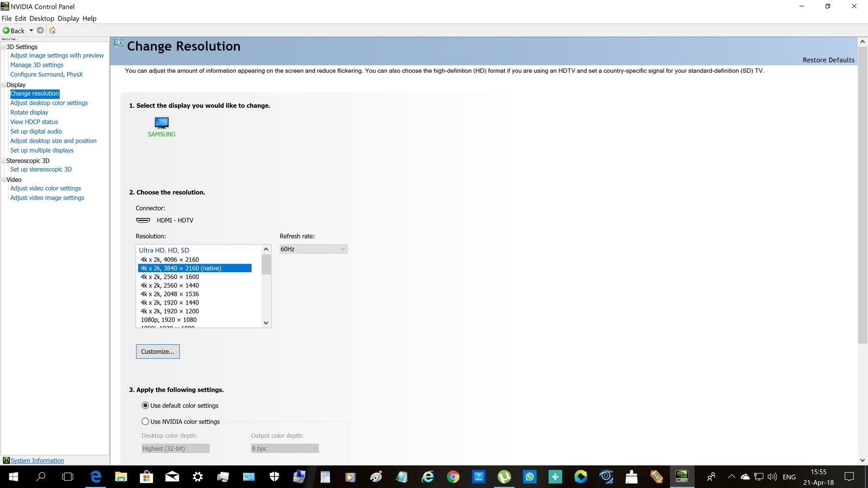The width and height of the screenshot is (868, 488).
Task: Click main page vertical scrollbar thumb
Action: (x=863, y=195)
